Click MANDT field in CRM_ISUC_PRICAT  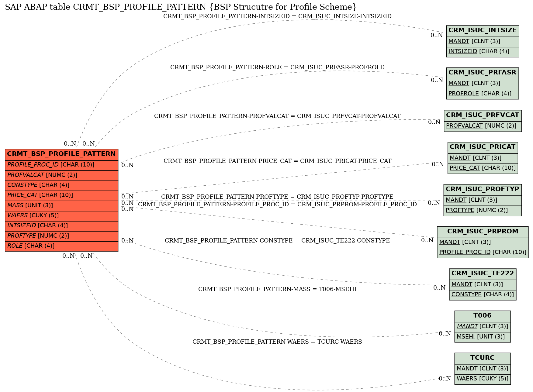pyautogui.click(x=483, y=158)
